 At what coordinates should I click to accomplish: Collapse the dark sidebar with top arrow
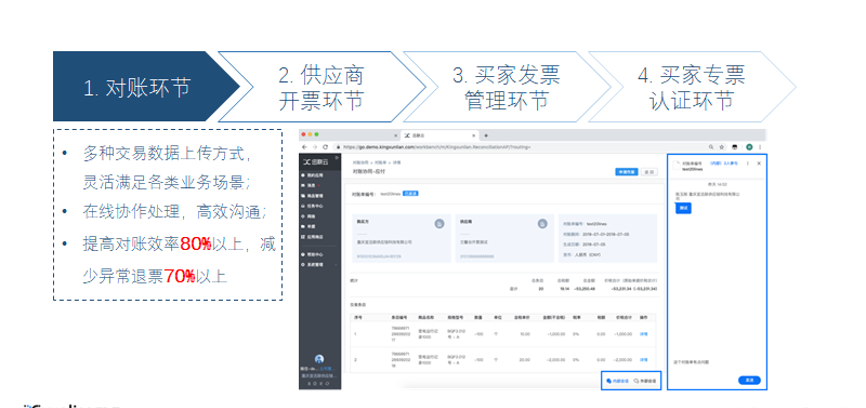(336, 158)
